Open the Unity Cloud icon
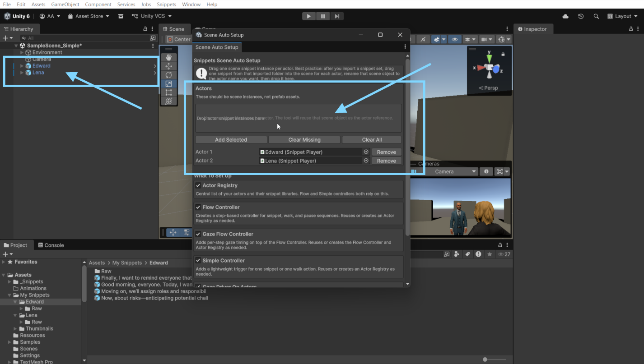The image size is (644, 364). tap(565, 16)
